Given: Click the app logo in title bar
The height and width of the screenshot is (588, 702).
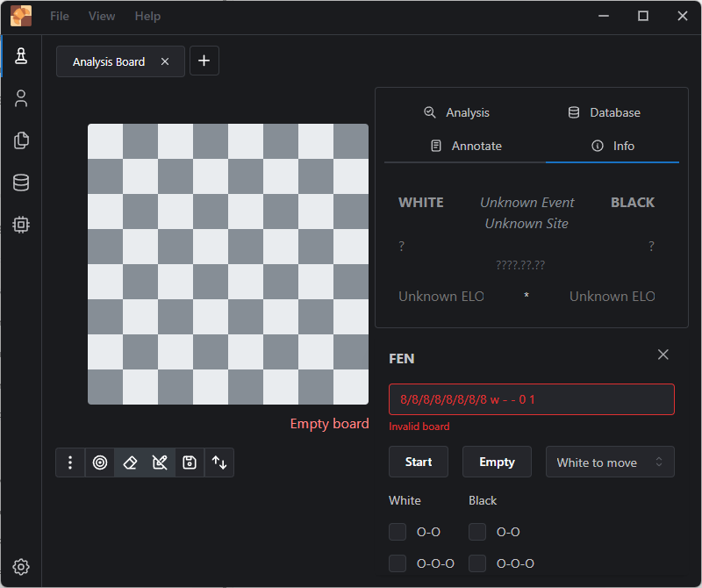Looking at the screenshot, I should pos(21,16).
